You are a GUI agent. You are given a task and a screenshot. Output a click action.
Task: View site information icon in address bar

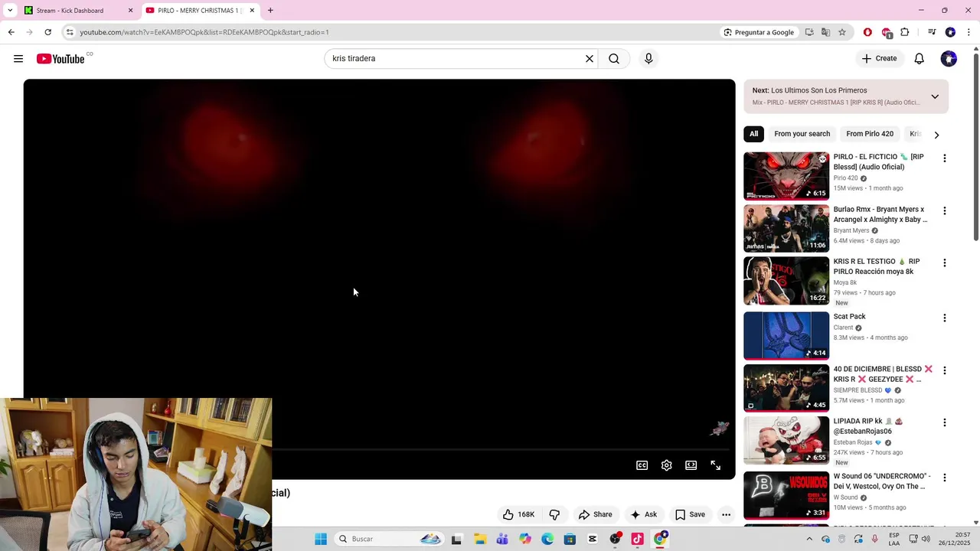point(70,32)
